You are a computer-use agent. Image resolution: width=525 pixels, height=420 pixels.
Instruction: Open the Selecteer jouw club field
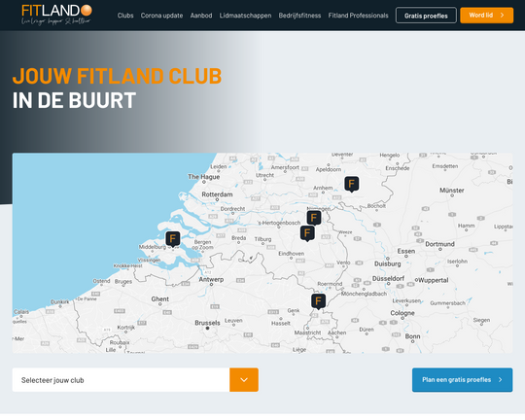(x=121, y=380)
